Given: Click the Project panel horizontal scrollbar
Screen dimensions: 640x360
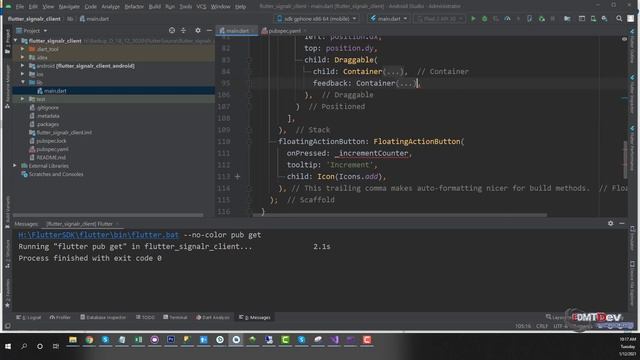Looking at the screenshot, I should pos(108,215).
